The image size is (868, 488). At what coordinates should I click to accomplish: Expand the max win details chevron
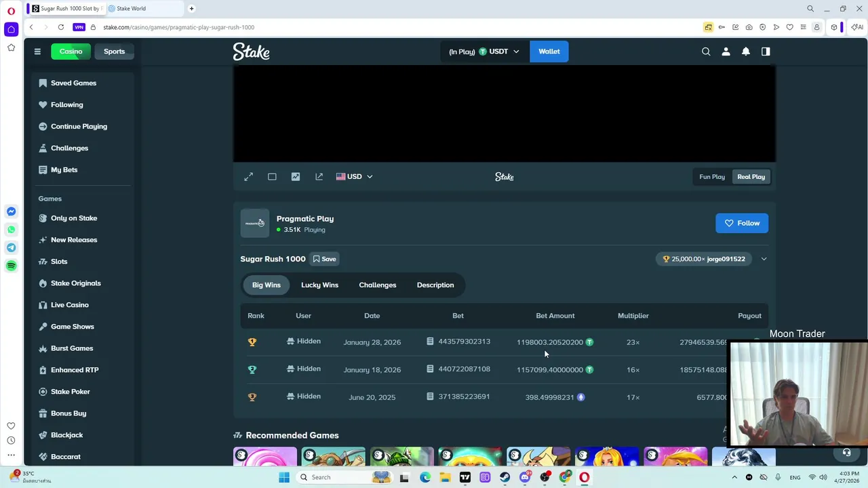(764, 259)
